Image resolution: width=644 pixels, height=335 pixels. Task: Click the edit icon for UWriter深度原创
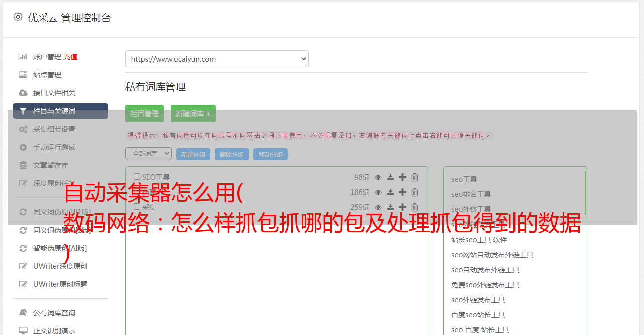pos(23,266)
